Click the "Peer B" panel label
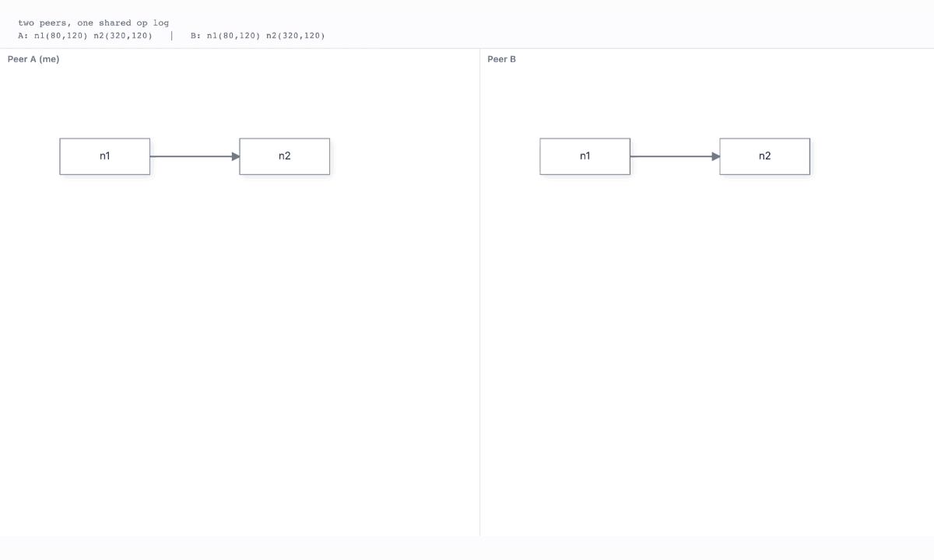 (x=502, y=59)
